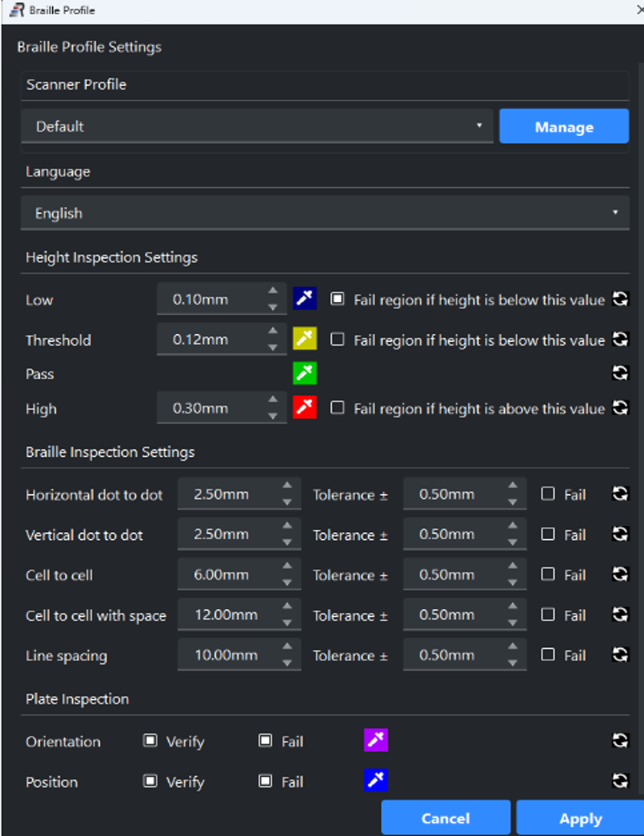This screenshot has width=644, height=836.
Task: Reset the Orientation plate inspection row
Action: coord(620,741)
